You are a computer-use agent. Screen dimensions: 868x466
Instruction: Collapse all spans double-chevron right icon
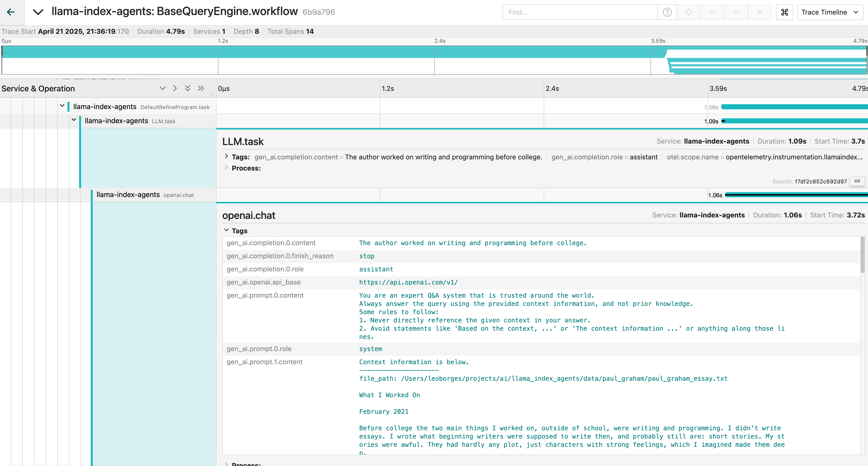[201, 88]
